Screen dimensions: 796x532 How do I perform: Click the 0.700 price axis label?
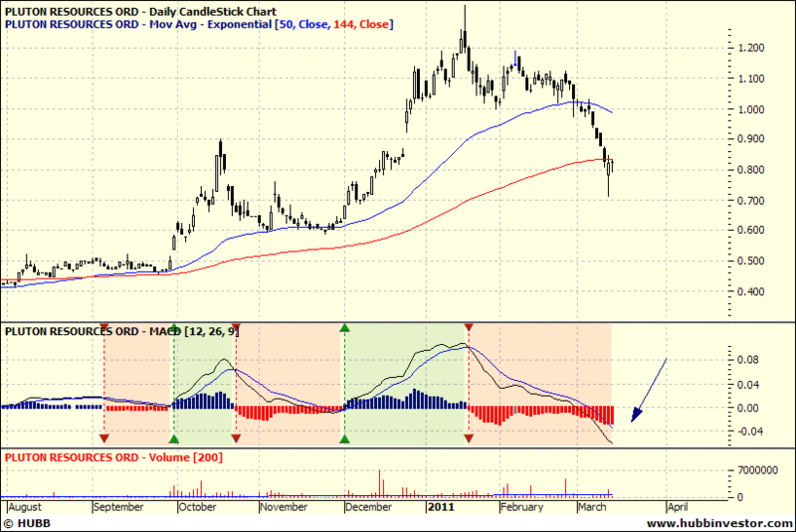[751, 201]
